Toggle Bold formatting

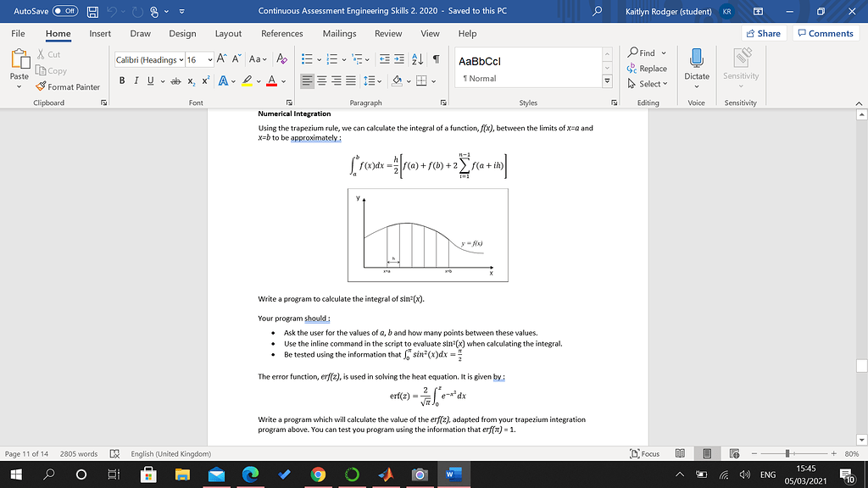click(122, 80)
